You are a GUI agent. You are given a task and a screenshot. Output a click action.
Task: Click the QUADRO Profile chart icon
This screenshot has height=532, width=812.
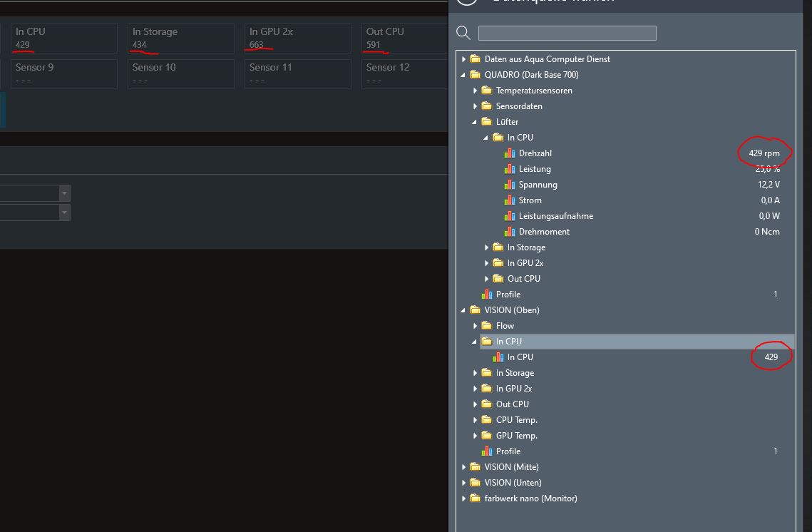tap(487, 295)
